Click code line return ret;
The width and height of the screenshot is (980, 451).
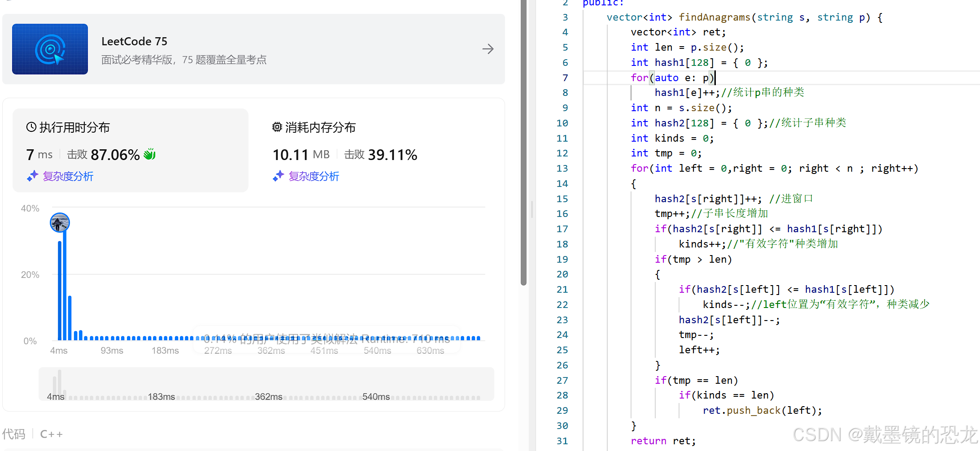(x=663, y=441)
